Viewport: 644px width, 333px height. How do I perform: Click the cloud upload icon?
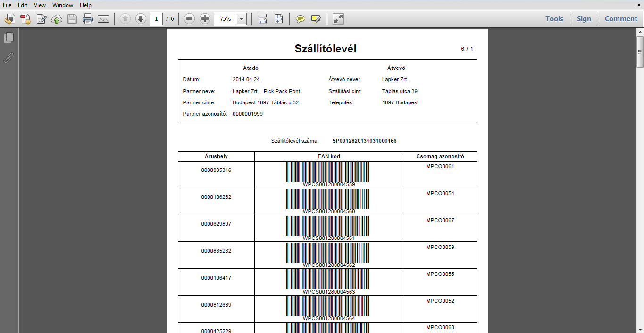[57, 19]
